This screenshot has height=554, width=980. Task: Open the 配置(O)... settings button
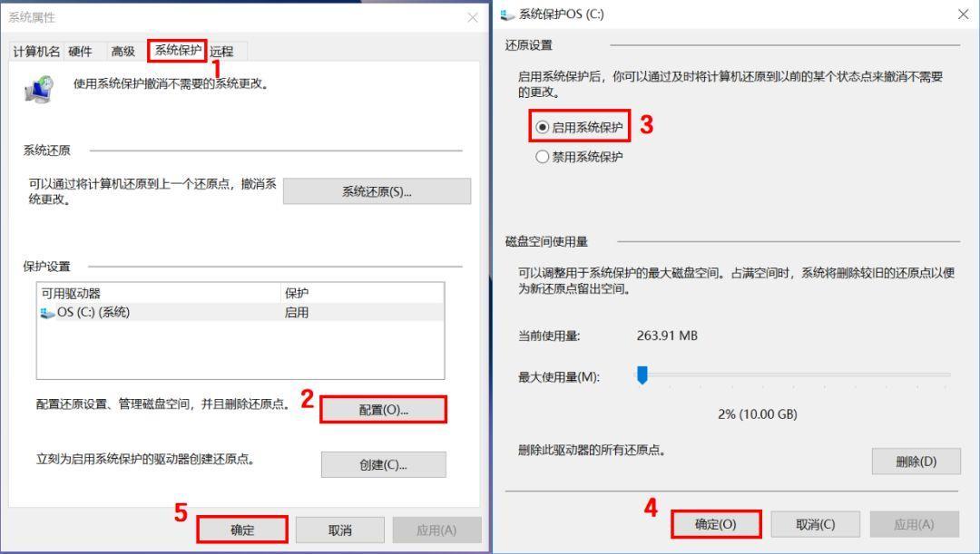[x=383, y=410]
